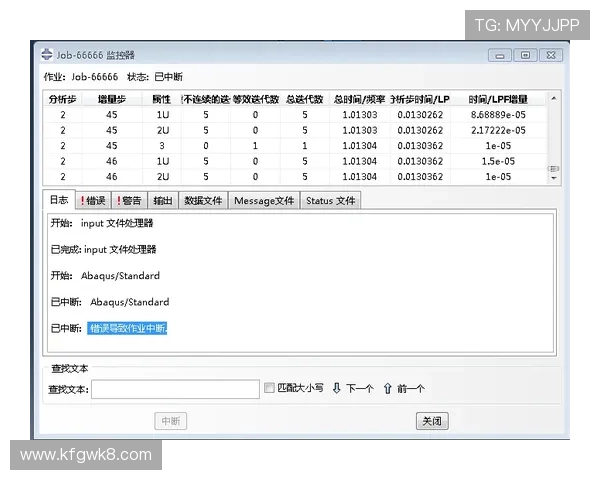Close the monitor window with the X
Viewport: 600px width, 480px height.
[551, 55]
